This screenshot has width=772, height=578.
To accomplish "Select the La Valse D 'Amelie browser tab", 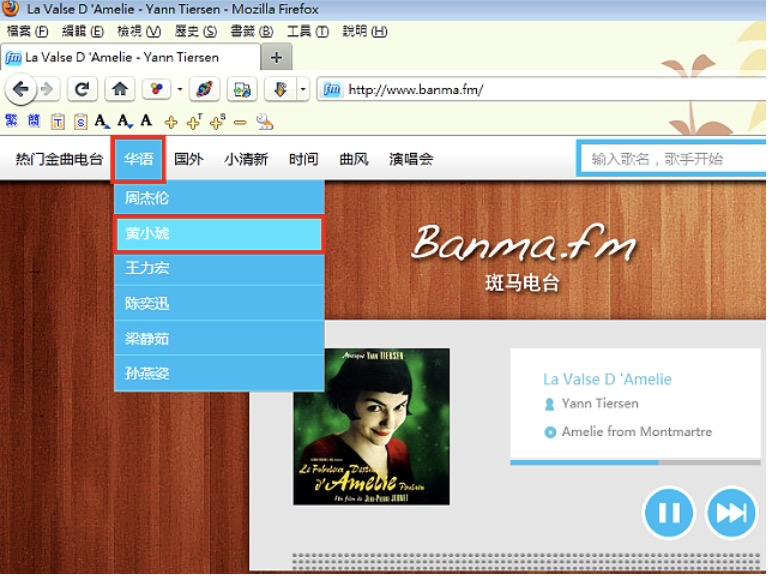I will point(130,58).
